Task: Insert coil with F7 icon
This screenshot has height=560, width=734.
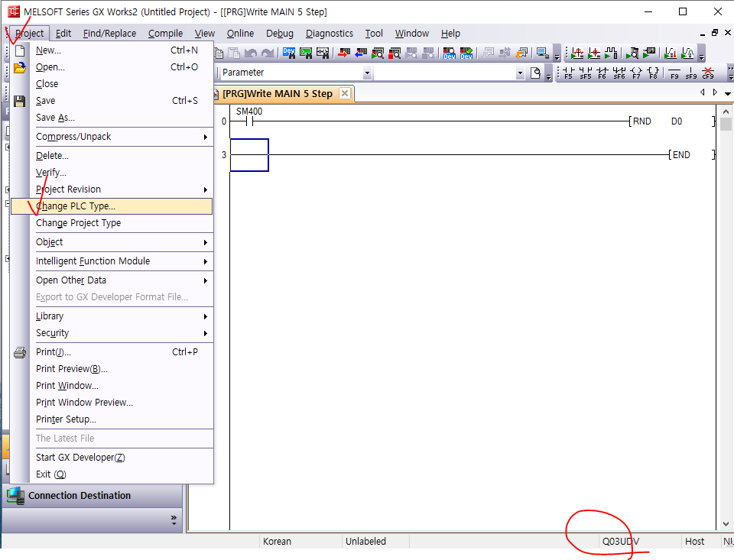Action: click(x=636, y=73)
